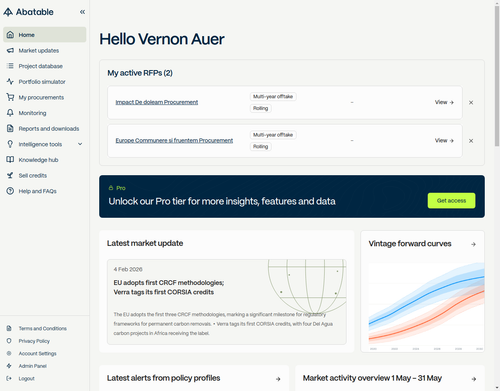Click the Portfolio simulator pulse icon
Screen dimensions: 500x391
click(10, 82)
